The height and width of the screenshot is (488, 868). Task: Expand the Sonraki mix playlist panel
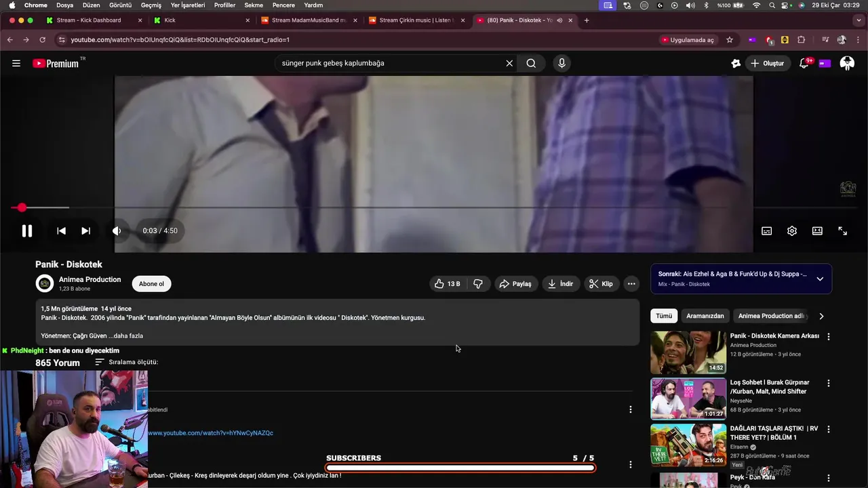(x=820, y=279)
